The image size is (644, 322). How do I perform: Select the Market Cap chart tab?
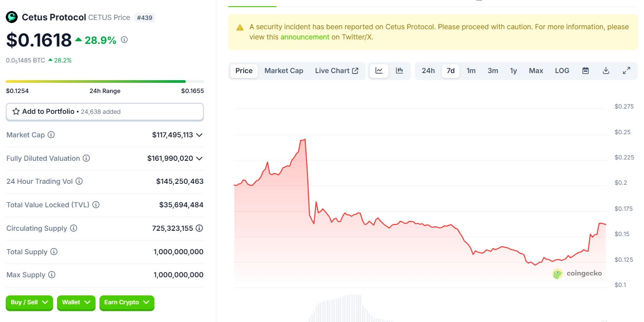click(284, 71)
